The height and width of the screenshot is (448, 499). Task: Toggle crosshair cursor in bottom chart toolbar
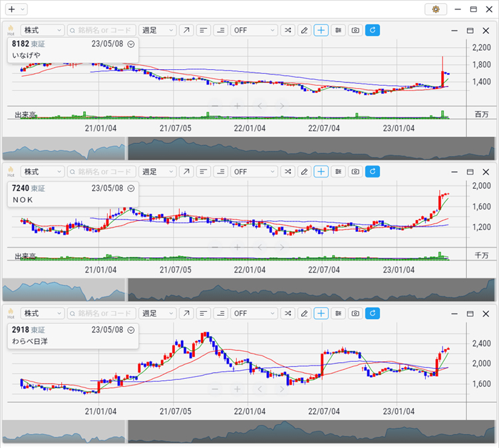[x=321, y=313]
